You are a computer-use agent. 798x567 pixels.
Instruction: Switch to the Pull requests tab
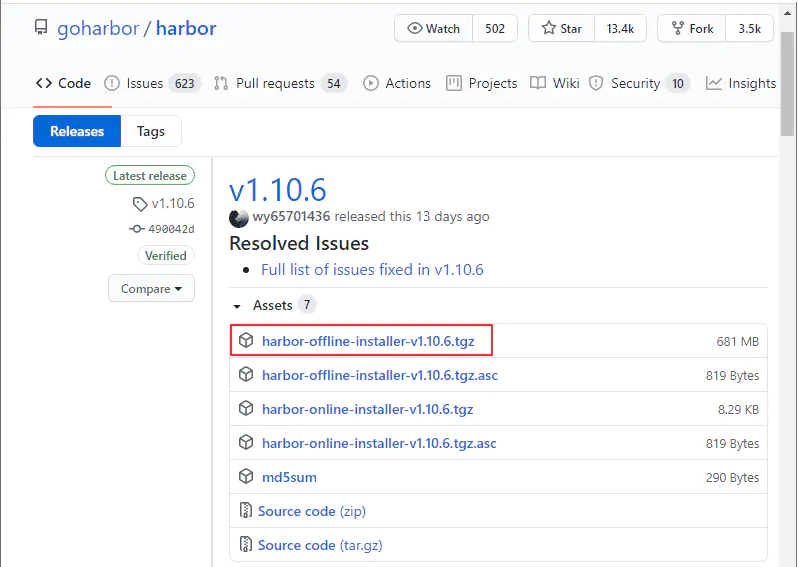280,83
